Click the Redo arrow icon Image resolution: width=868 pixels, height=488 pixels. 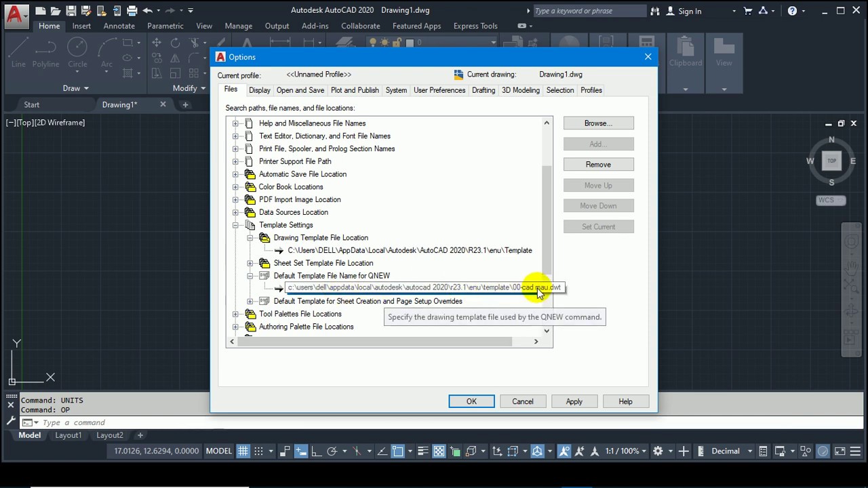(170, 11)
